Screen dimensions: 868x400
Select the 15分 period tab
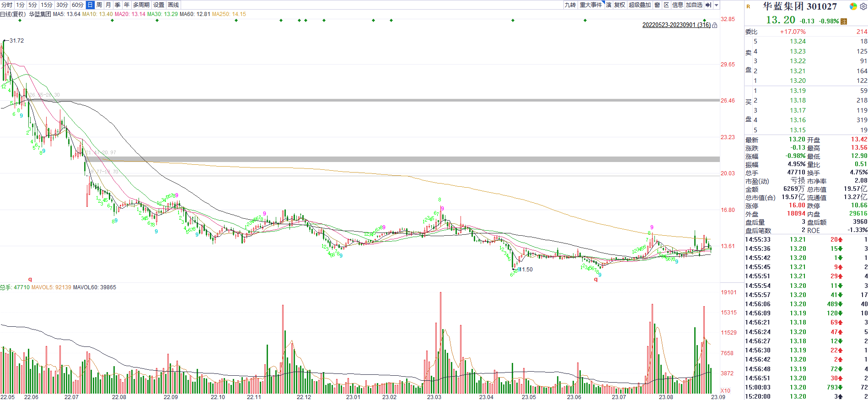[47, 5]
